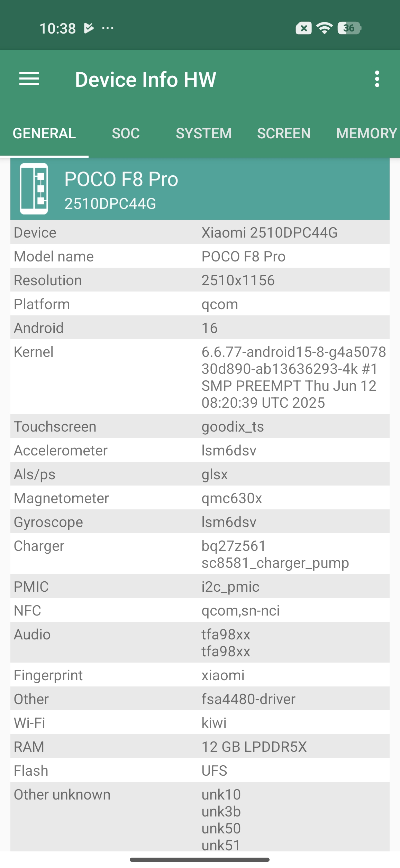Tap the battery indicator in status bar

tap(349, 28)
